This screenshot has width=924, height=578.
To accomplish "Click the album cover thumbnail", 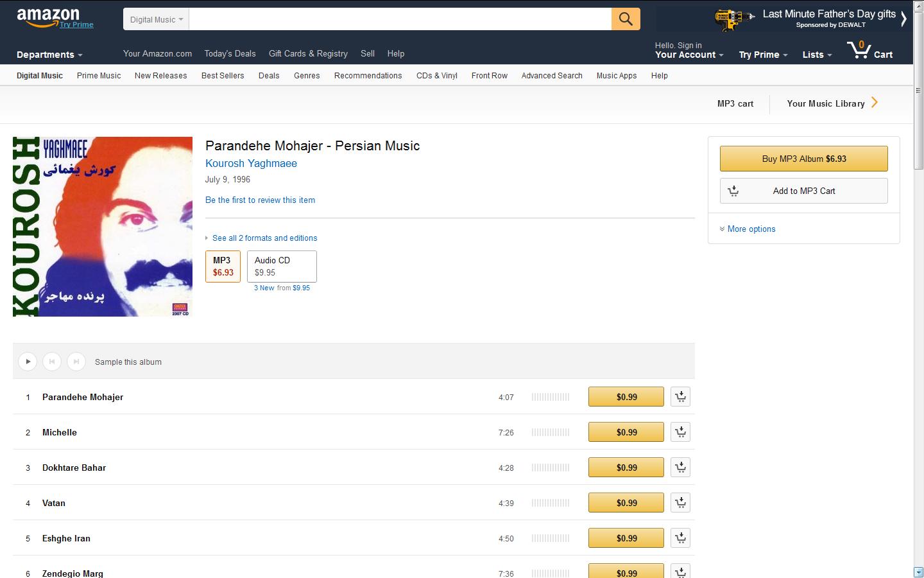I will tap(103, 226).
